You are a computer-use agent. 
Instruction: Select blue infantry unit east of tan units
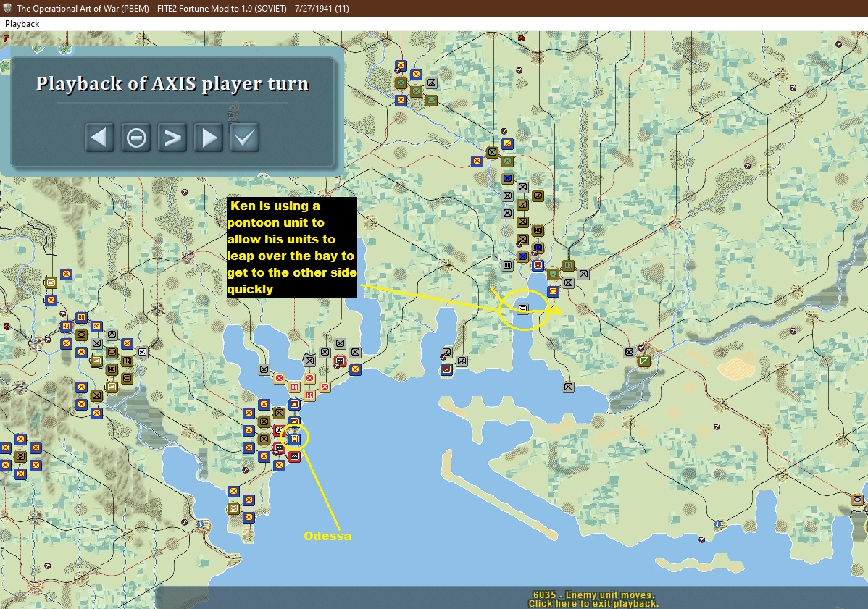click(x=356, y=369)
